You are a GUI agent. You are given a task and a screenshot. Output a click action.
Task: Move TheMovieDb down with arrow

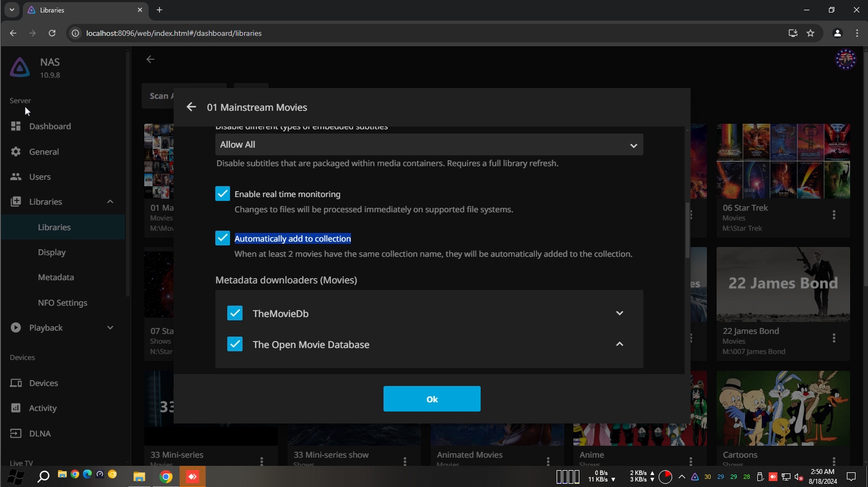pyautogui.click(x=620, y=313)
